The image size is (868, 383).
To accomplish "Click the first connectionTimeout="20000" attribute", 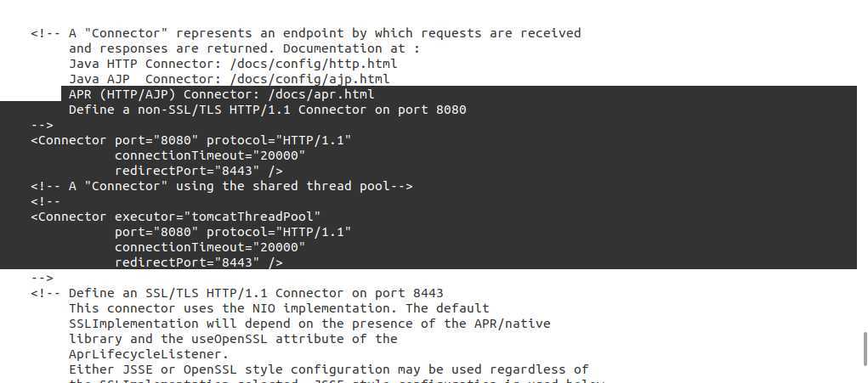I will click(x=210, y=155).
